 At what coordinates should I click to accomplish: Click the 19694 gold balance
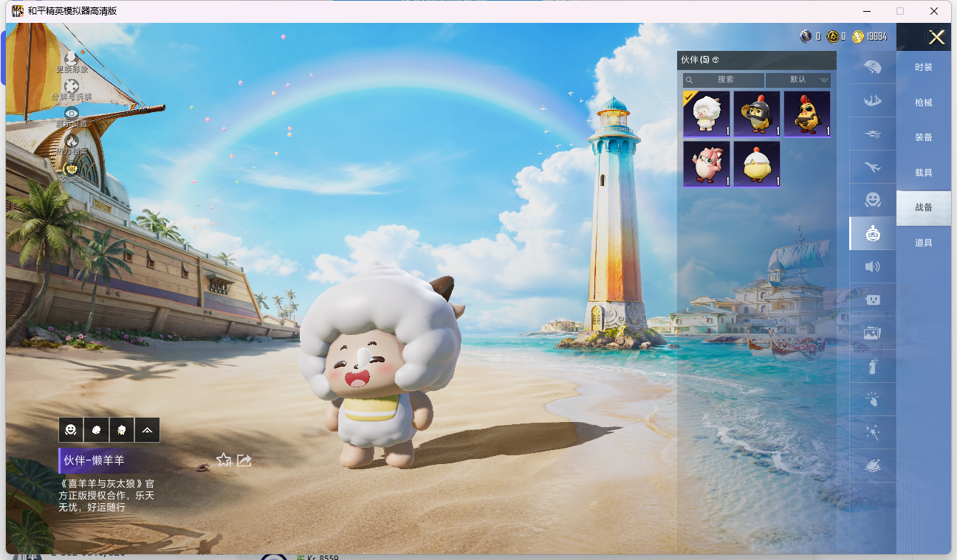click(x=877, y=36)
